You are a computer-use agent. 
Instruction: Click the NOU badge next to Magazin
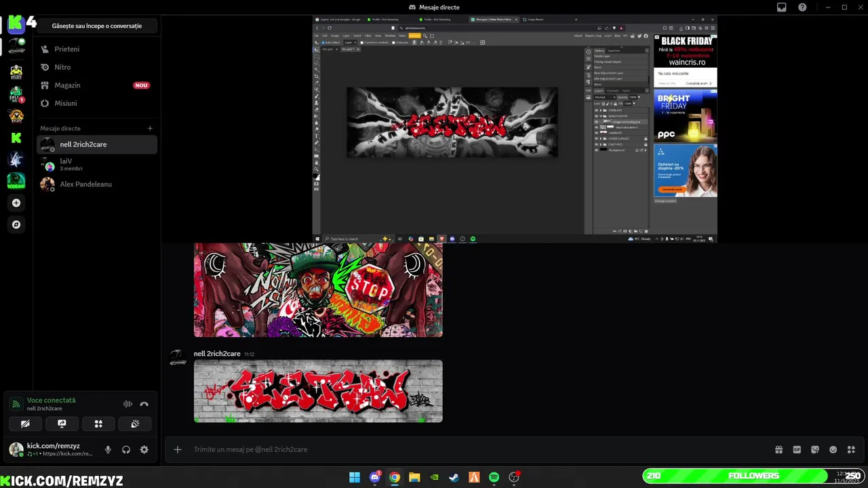tap(141, 85)
